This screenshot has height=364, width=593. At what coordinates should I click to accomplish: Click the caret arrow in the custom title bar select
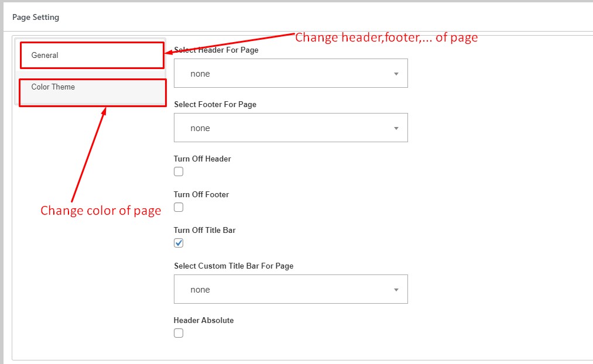(396, 290)
